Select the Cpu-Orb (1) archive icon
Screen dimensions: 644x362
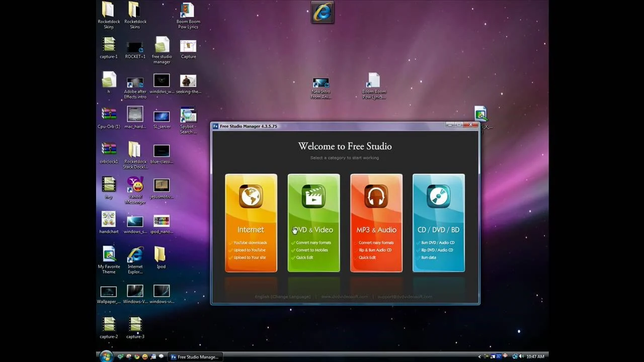pyautogui.click(x=109, y=118)
